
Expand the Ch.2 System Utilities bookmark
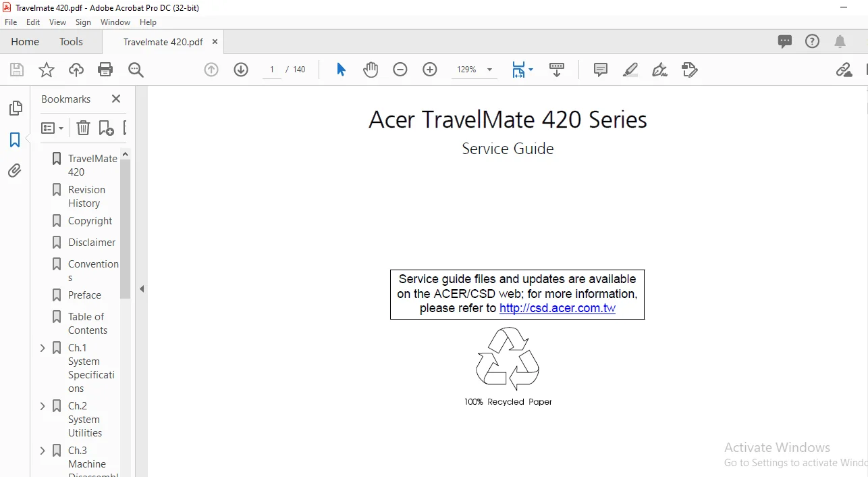[x=43, y=406]
